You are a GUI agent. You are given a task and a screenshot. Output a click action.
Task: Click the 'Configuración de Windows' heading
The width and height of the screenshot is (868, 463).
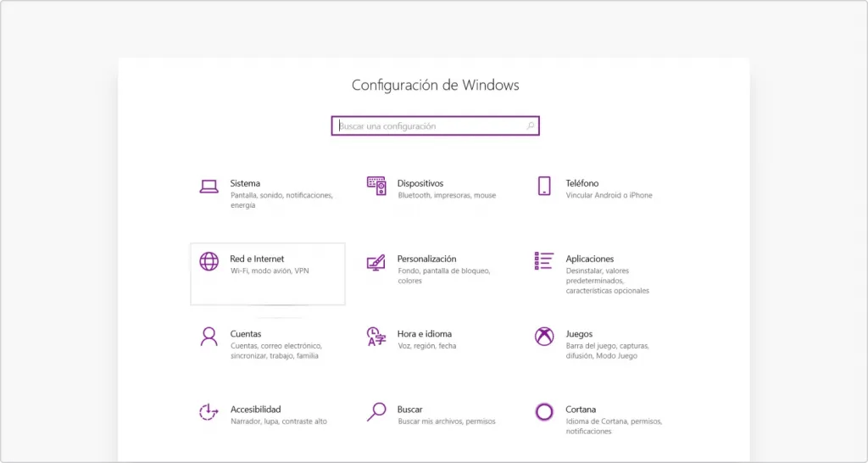pos(436,86)
